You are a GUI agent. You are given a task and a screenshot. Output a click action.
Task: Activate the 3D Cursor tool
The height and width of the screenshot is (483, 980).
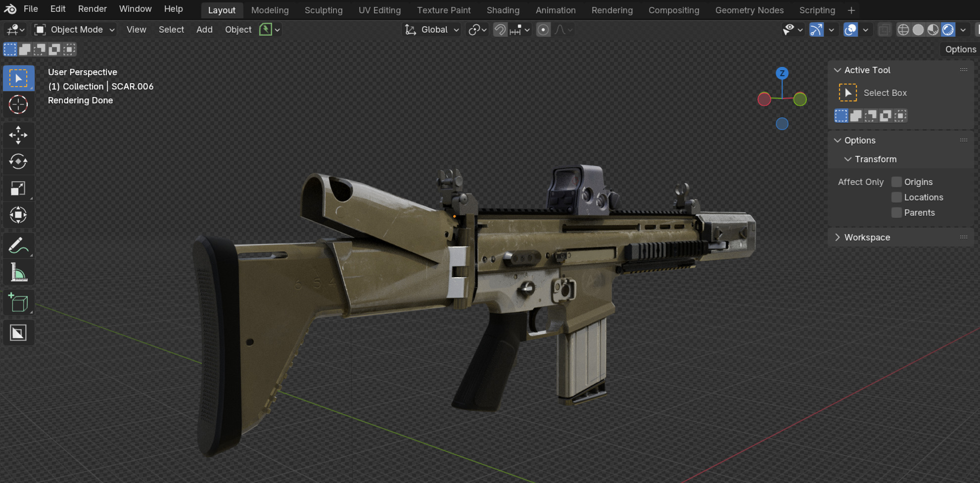click(19, 104)
